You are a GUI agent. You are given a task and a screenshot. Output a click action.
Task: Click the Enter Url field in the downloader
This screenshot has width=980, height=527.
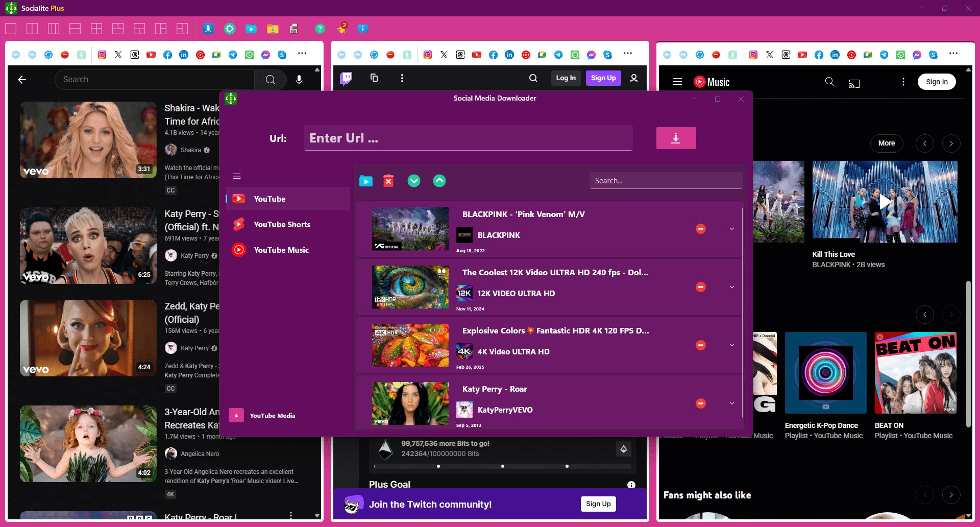[x=468, y=137]
